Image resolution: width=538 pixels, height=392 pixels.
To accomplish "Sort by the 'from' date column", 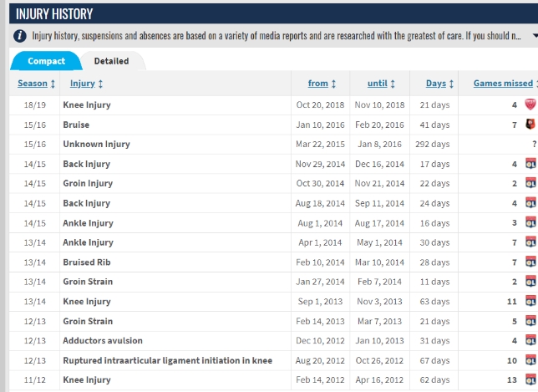I will (322, 84).
